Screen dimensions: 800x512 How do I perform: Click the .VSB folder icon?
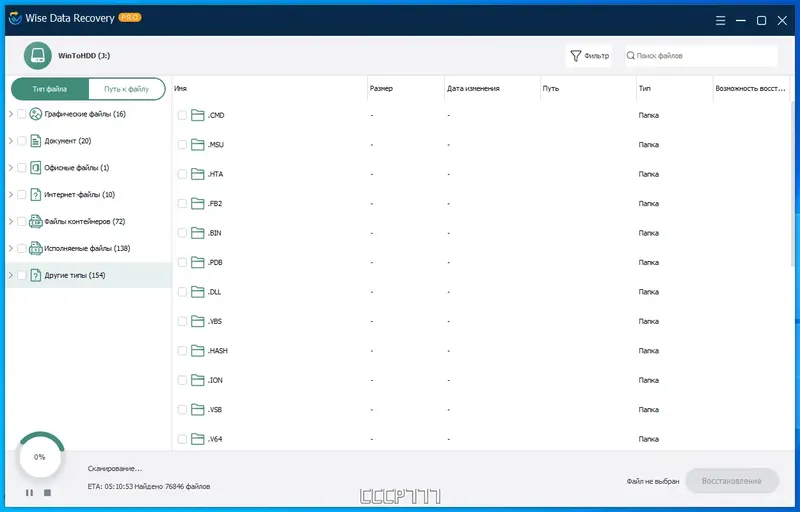197,409
